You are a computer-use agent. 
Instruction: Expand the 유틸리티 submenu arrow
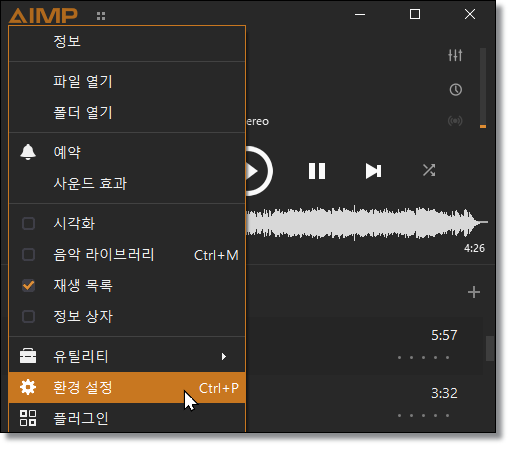click(224, 357)
